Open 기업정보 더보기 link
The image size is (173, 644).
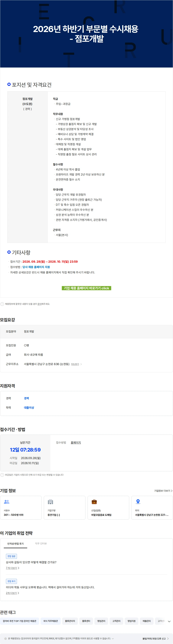click(x=163, y=491)
